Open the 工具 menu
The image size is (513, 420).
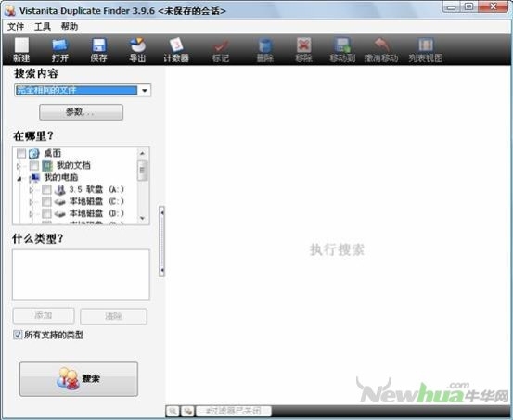pos(43,27)
